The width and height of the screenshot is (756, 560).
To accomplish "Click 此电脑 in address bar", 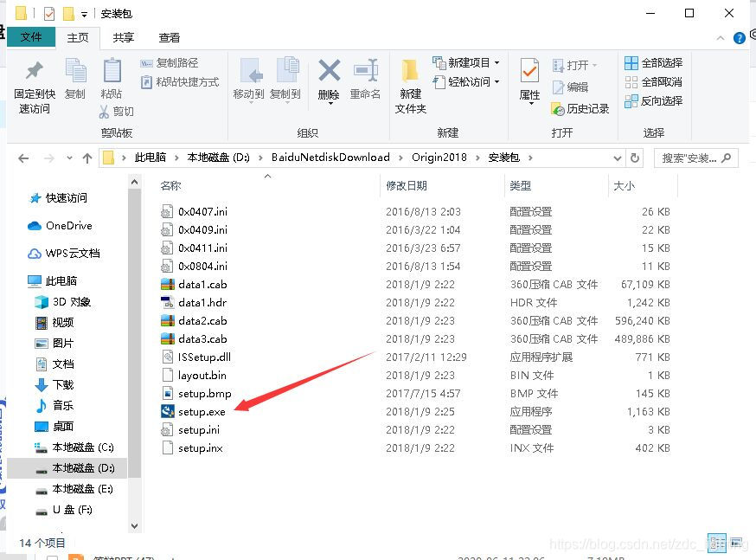I will [150, 158].
